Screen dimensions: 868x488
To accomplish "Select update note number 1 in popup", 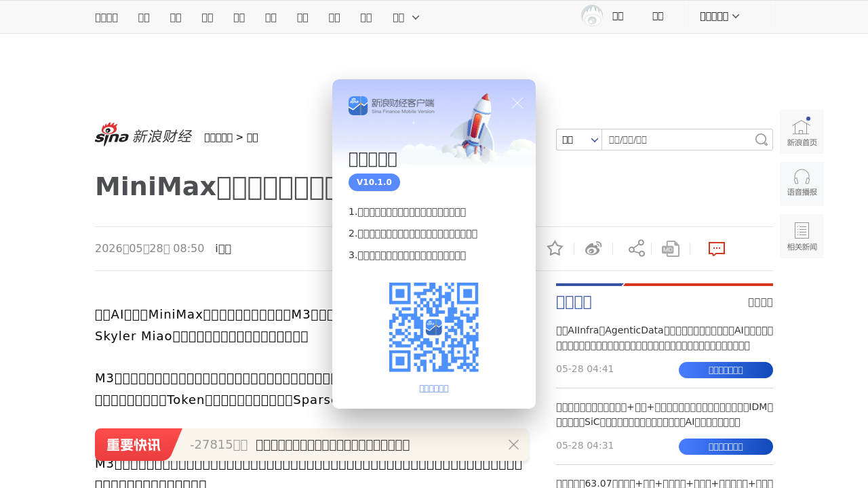I will 408,211.
